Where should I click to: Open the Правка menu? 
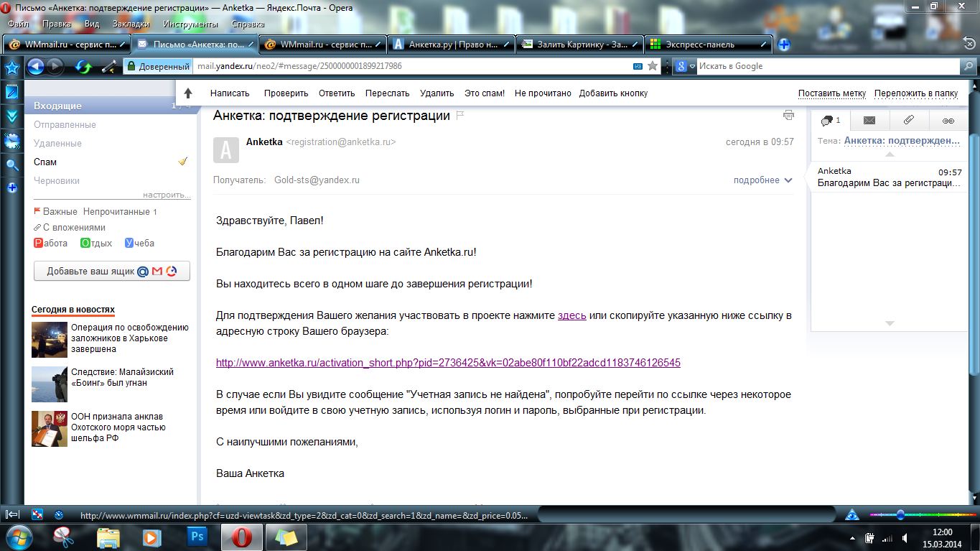pyautogui.click(x=57, y=24)
